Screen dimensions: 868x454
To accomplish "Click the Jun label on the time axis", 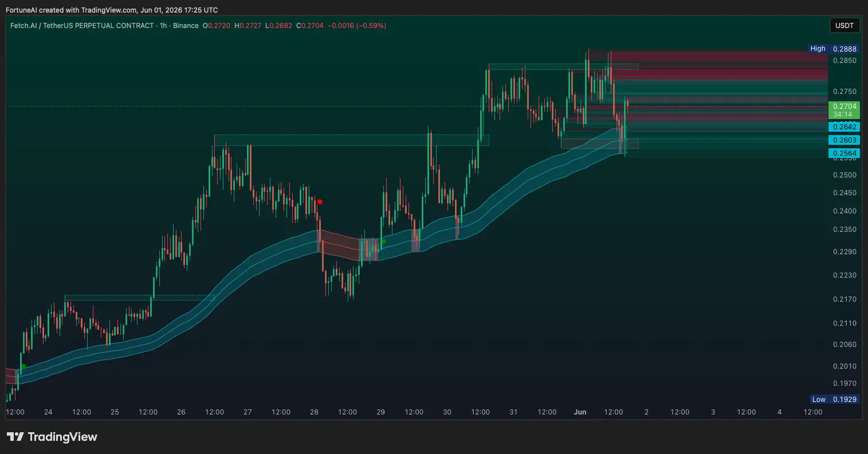I will pyautogui.click(x=580, y=412).
